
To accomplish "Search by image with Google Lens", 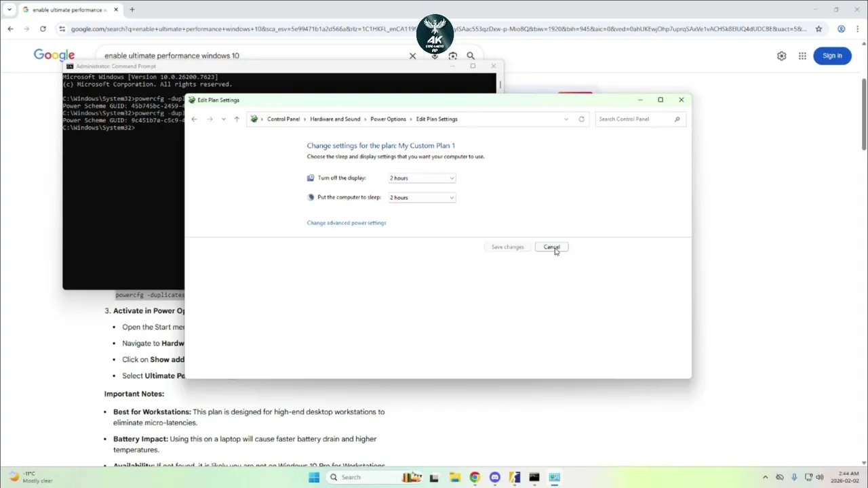I will click(452, 56).
